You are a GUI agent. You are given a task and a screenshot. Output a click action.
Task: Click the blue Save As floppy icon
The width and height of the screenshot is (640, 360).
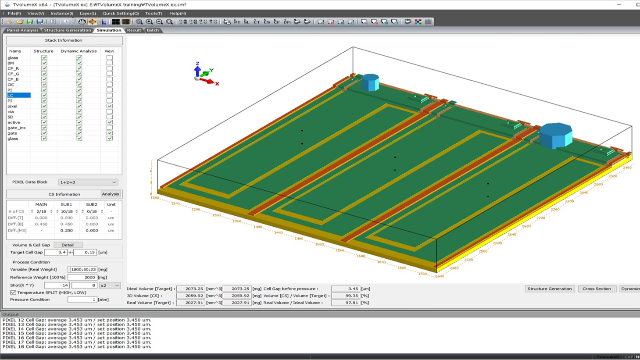[40, 22]
